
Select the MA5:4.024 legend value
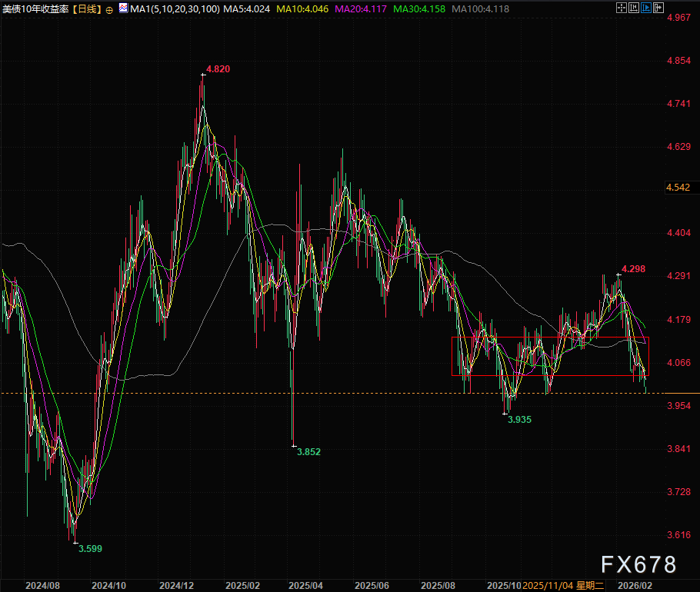[x=246, y=9]
